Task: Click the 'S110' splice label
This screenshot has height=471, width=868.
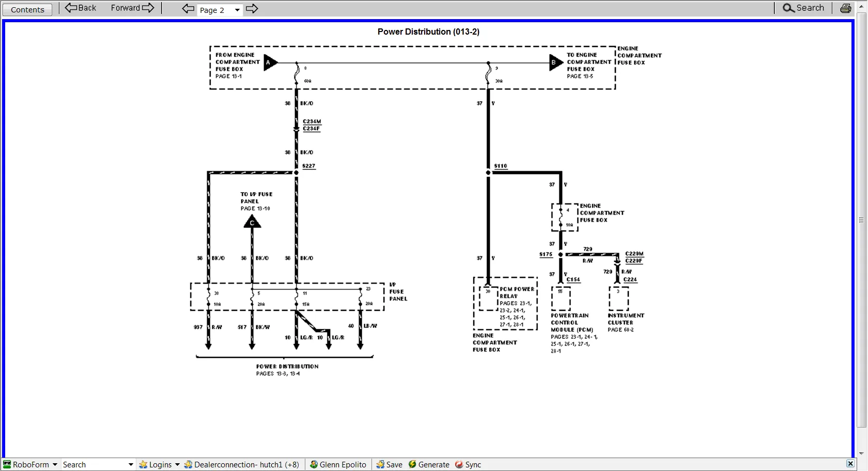Action: pyautogui.click(x=501, y=166)
